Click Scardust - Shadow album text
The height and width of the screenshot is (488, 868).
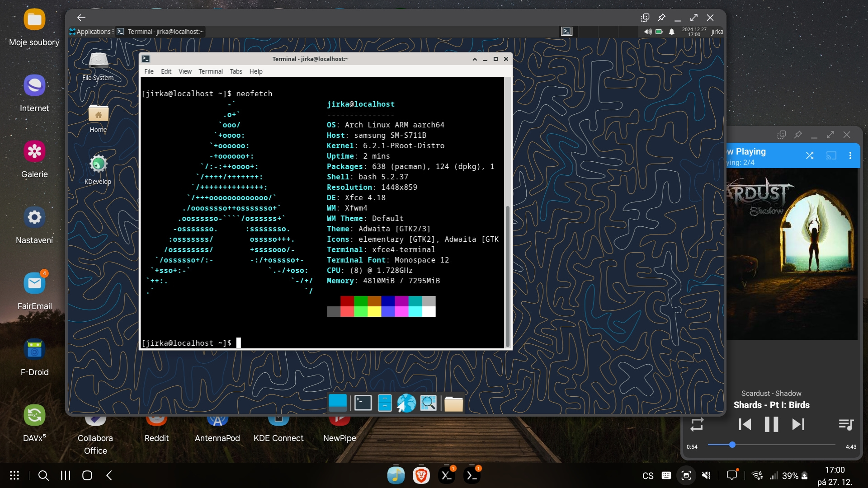(x=771, y=394)
